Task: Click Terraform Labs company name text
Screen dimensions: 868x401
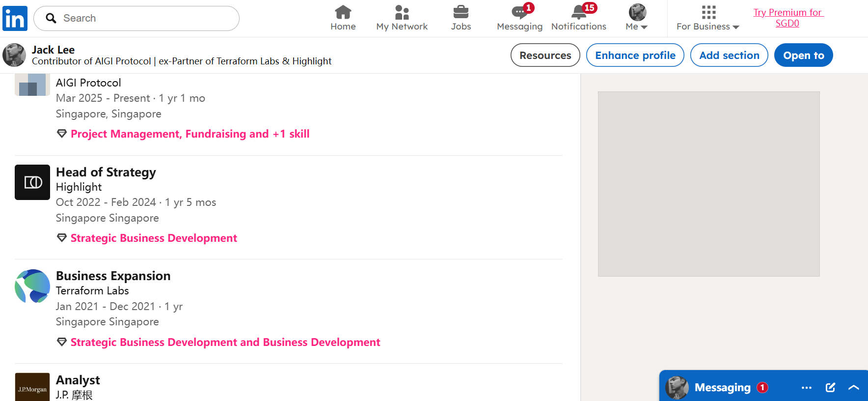Action: click(92, 291)
